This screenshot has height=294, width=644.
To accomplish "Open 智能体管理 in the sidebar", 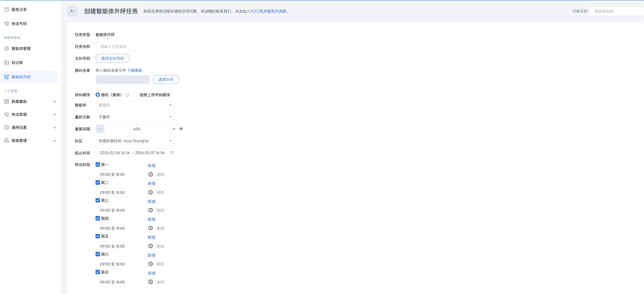I will coord(21,49).
